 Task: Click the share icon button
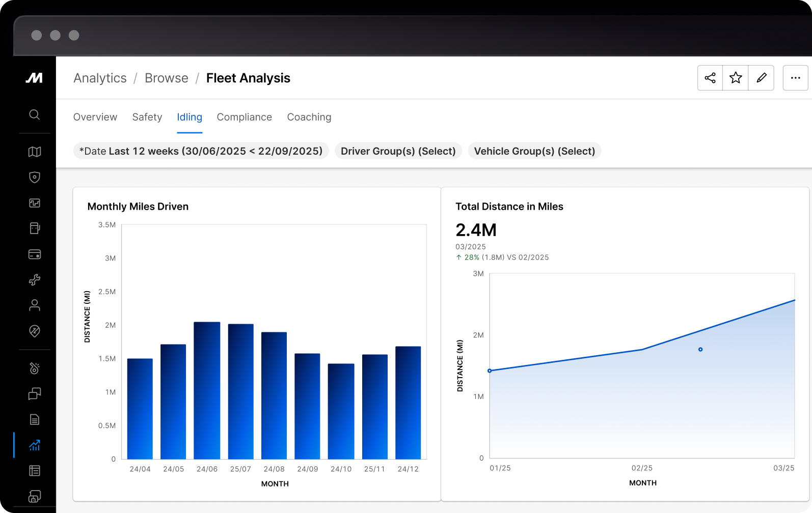710,78
